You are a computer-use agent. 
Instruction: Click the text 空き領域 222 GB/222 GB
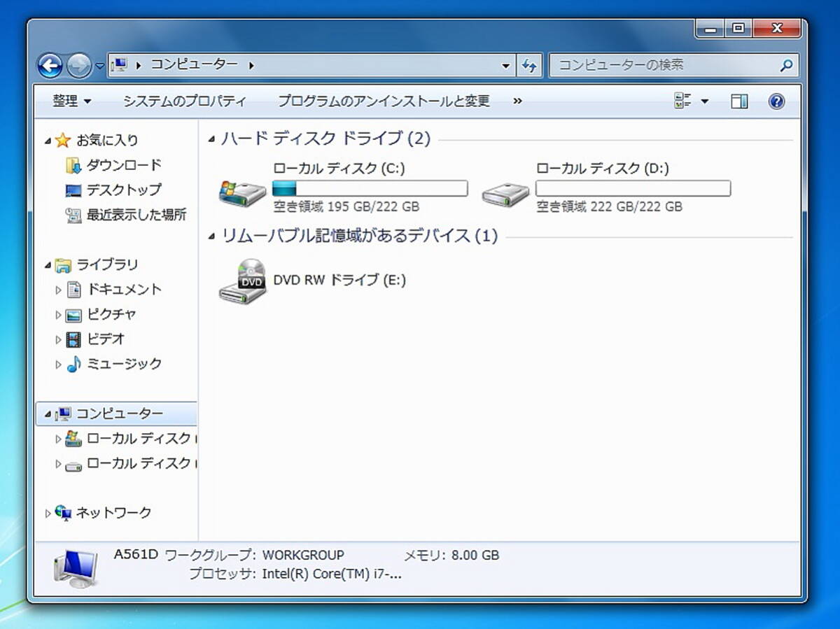[609, 206]
